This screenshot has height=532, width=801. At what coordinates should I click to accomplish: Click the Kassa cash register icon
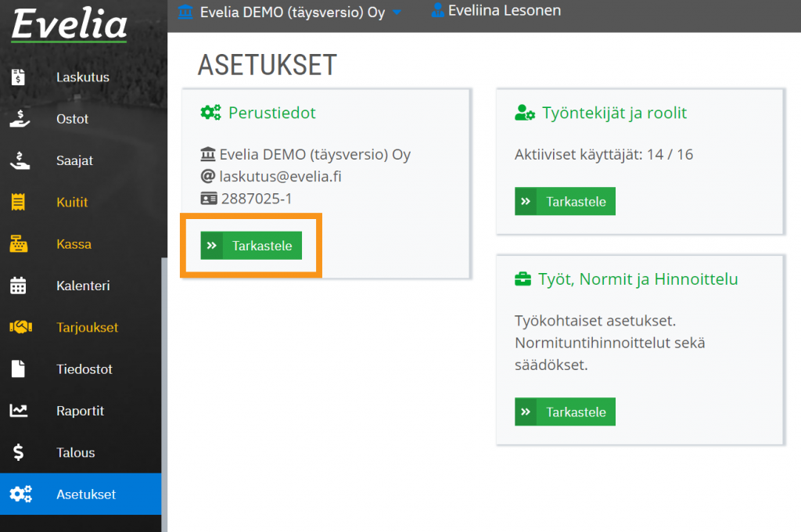pos(19,244)
